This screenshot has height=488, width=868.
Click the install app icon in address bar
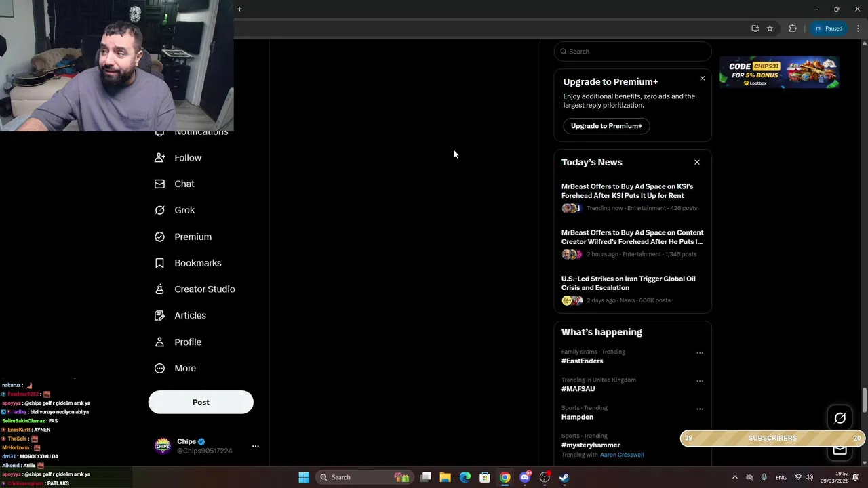coord(755,28)
